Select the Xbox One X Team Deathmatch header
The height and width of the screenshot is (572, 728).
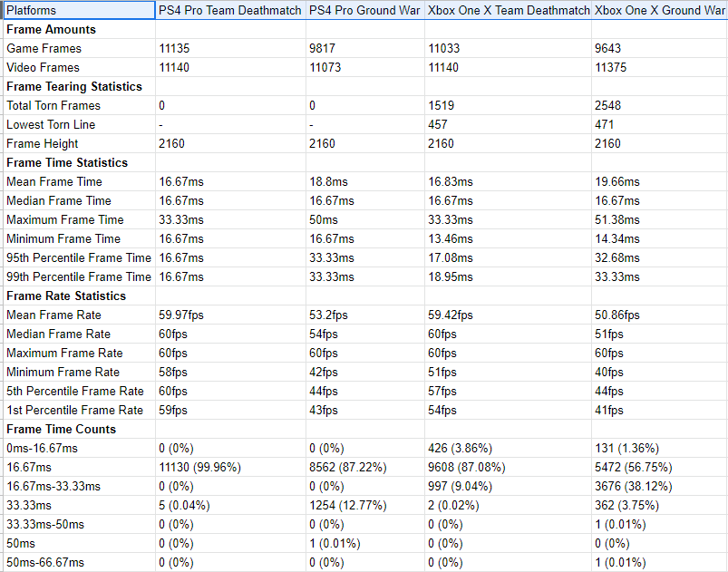508,10
